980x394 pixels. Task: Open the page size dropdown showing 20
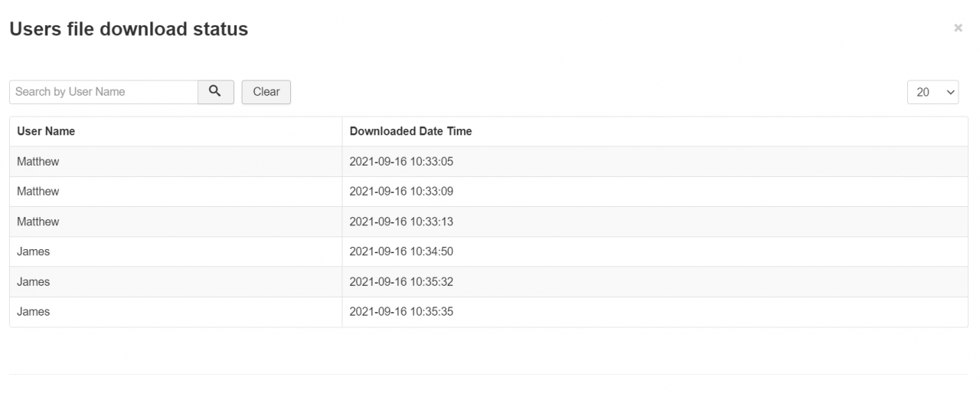933,92
